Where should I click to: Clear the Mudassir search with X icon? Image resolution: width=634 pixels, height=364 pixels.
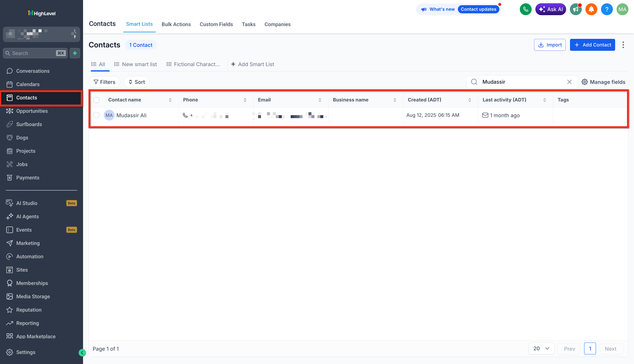569,82
